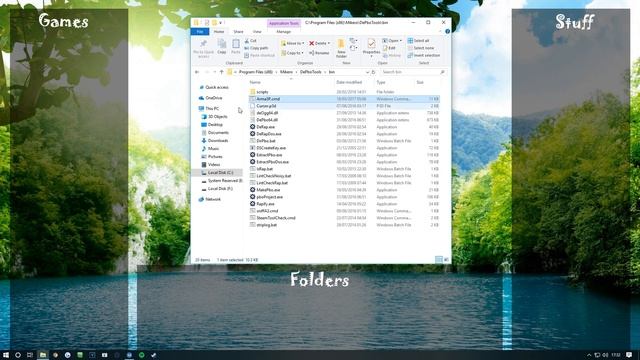The image size is (640, 360).
Task: Click the red Delete button
Action: tap(319, 43)
